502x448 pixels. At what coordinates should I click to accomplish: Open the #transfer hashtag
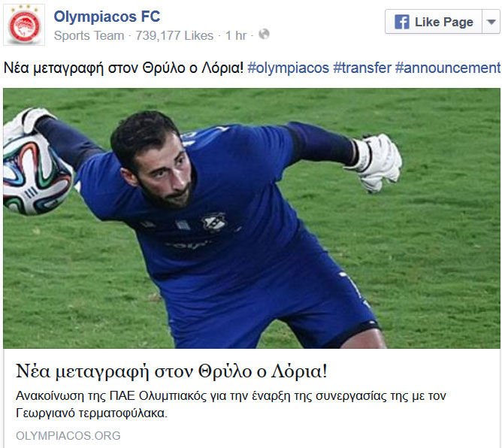(362, 68)
